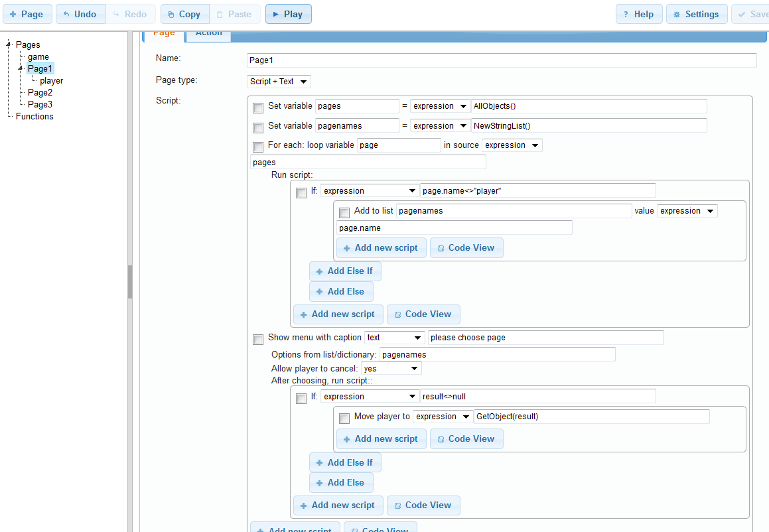Click the Name input field containing Page1
Screen dimensions: 769x532
pyautogui.click(x=500, y=60)
